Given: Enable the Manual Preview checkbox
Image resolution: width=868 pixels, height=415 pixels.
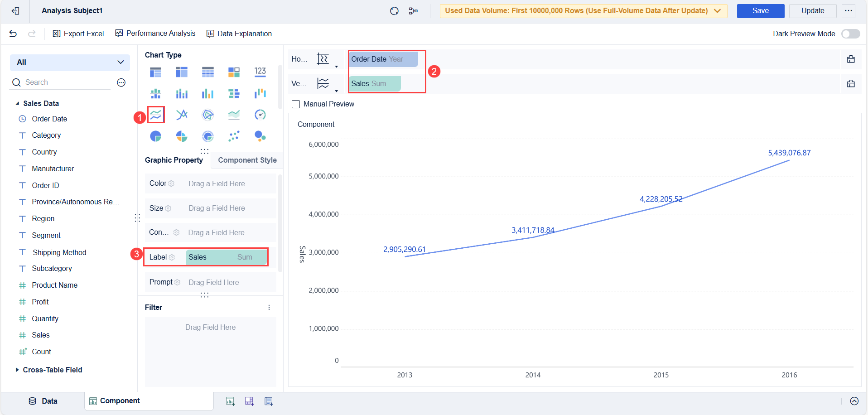Looking at the screenshot, I should 296,104.
